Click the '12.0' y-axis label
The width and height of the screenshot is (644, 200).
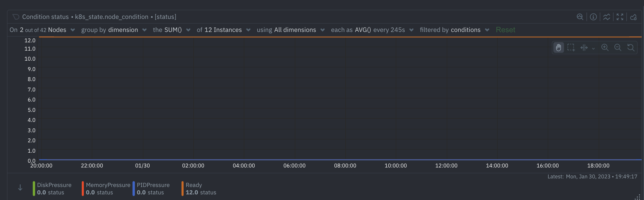(x=30, y=41)
